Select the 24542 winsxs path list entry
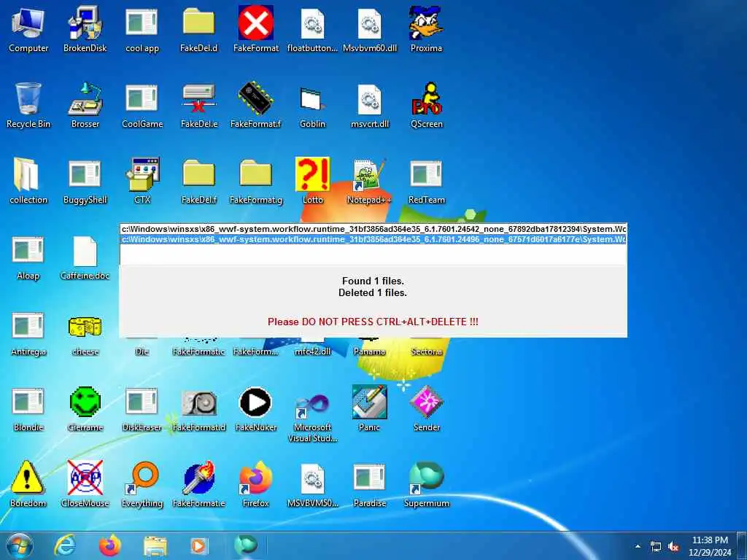This screenshot has width=747, height=560. click(373, 229)
